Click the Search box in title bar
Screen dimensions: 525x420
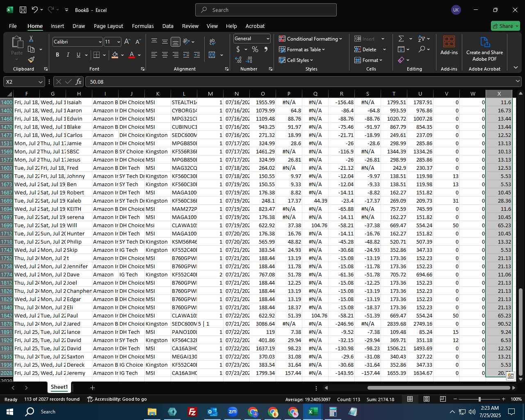(x=266, y=10)
